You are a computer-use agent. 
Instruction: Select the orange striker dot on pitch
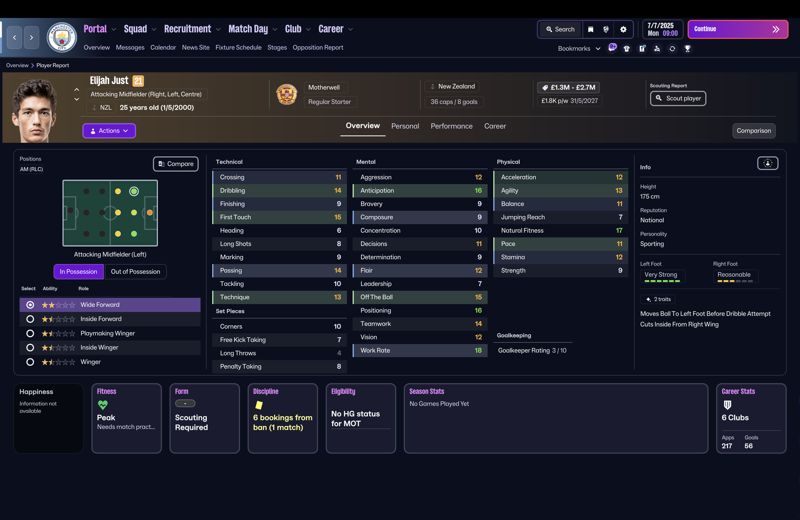pyautogui.click(x=149, y=212)
